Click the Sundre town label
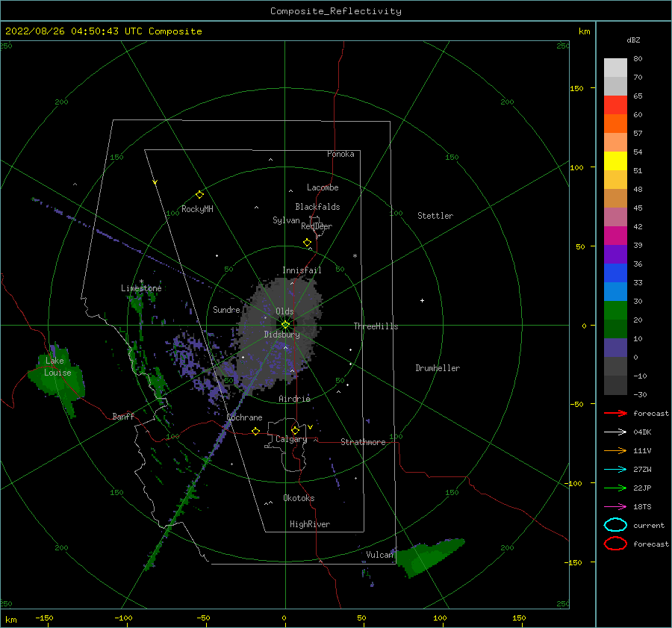Screen dimensions: 672x628 226,309
